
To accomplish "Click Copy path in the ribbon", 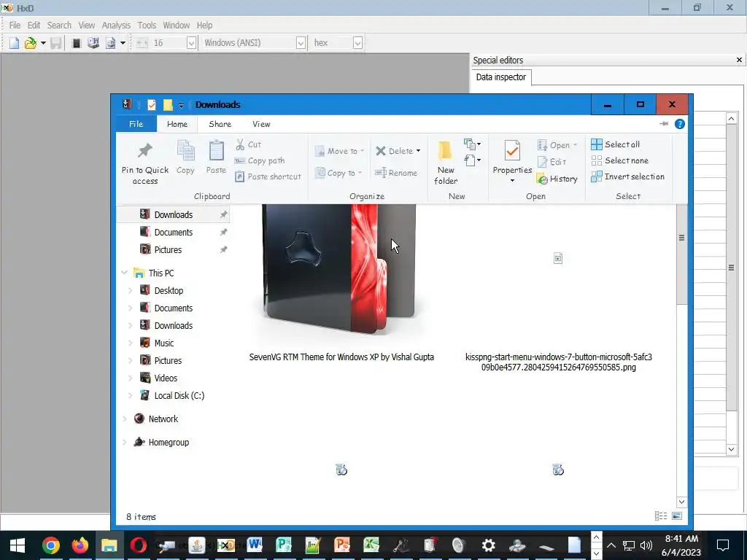I will point(260,160).
